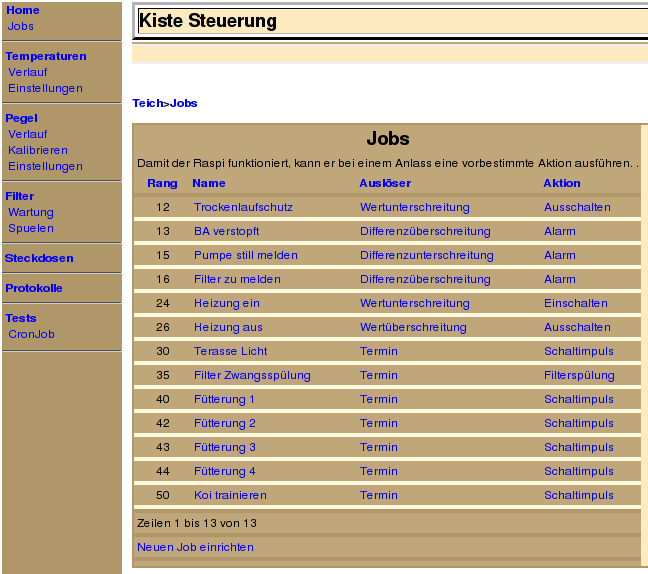
Task: Select Kalibrieren in the Pegel menu
Action: click(x=38, y=150)
